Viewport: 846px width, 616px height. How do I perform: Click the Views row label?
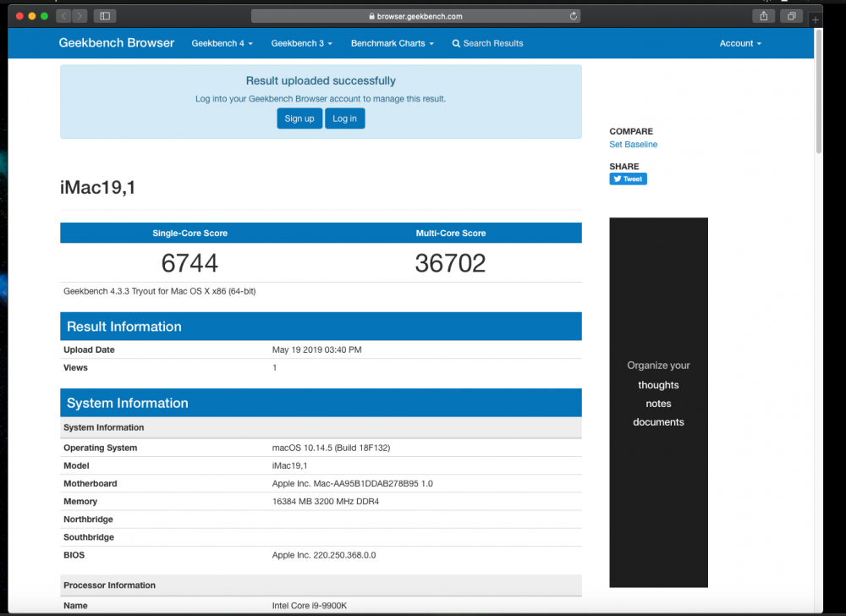coord(75,368)
